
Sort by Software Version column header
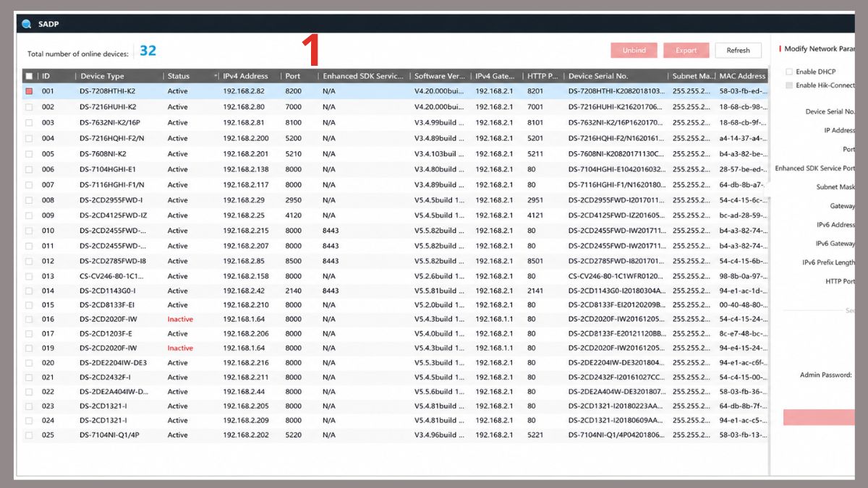(440, 76)
